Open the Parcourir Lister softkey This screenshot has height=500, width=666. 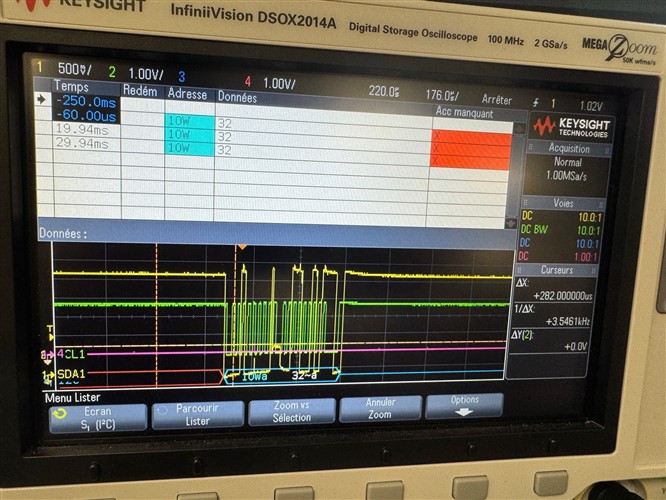(x=198, y=414)
